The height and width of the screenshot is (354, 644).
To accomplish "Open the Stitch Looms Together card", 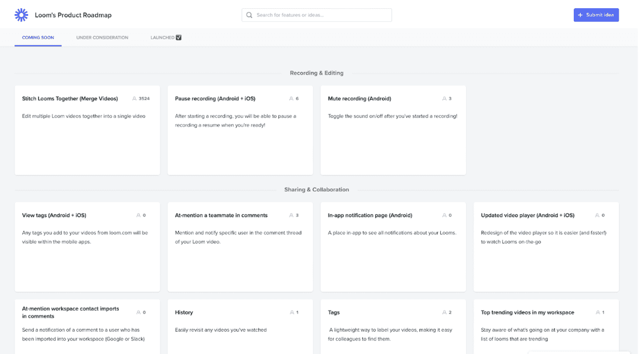I will [87, 130].
